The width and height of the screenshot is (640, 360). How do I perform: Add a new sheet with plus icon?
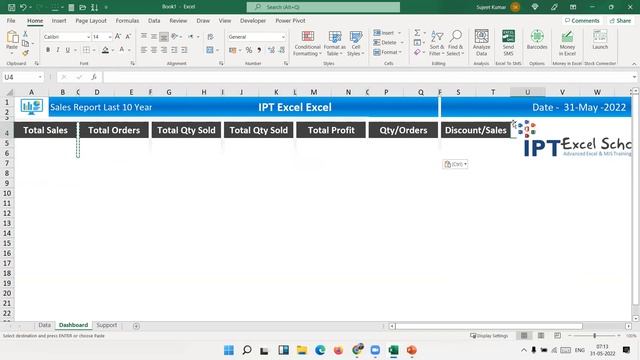pyautogui.click(x=136, y=326)
